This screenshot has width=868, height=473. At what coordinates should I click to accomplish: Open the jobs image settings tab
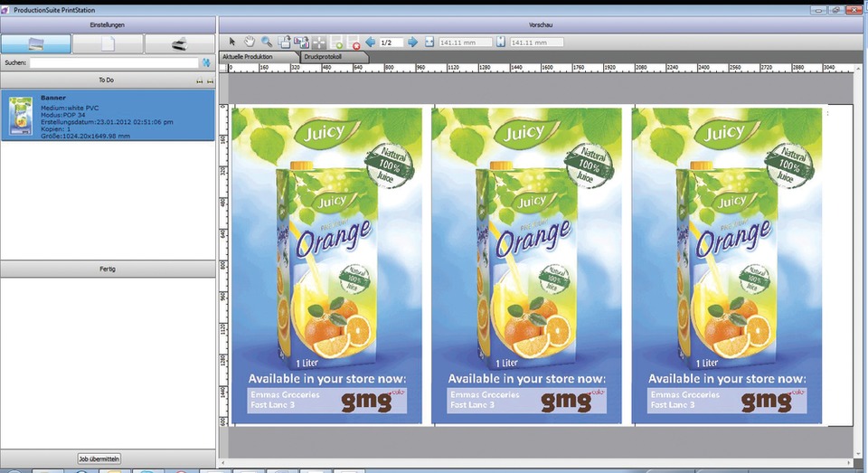click(x=36, y=43)
